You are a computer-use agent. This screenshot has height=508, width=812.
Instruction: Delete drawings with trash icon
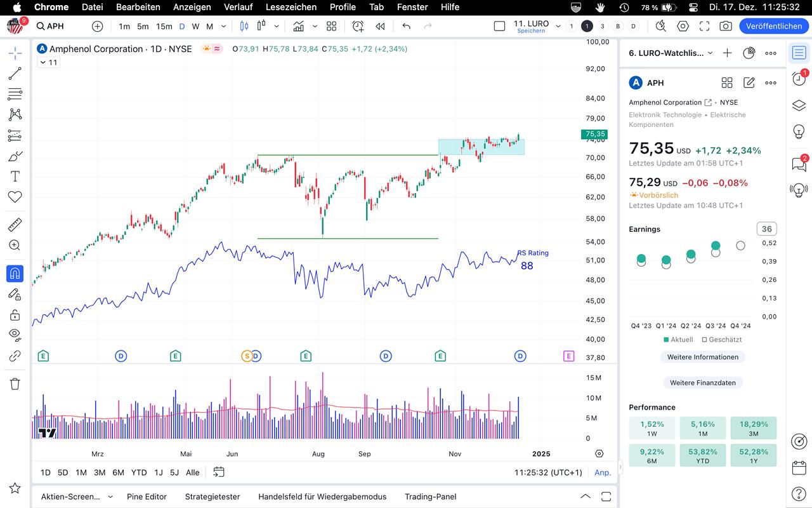coord(15,384)
